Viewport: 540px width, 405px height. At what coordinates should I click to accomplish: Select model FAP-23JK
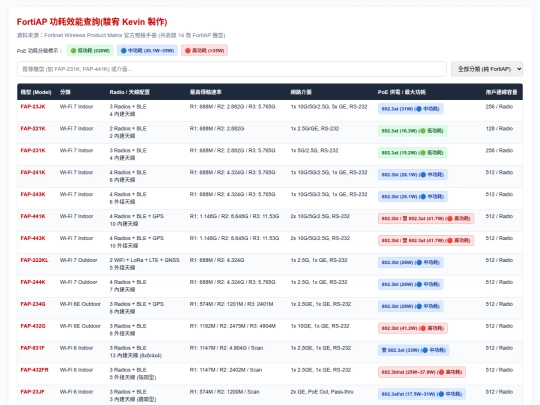point(33,107)
